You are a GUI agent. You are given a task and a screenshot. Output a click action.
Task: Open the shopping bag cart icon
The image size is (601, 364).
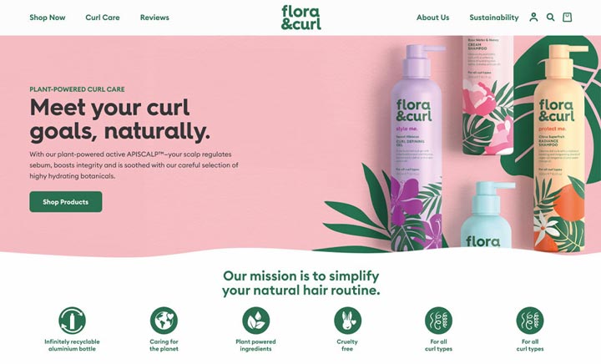(x=568, y=18)
